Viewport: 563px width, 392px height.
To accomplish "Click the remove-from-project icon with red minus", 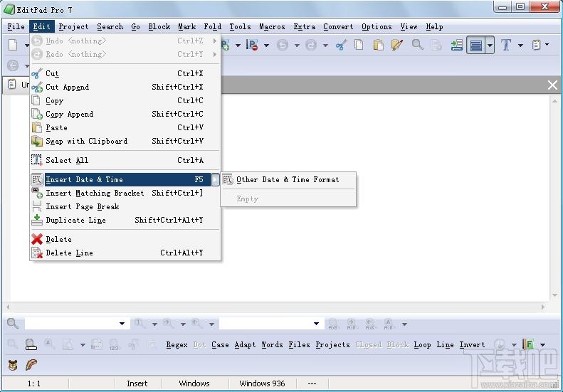I will (252, 45).
